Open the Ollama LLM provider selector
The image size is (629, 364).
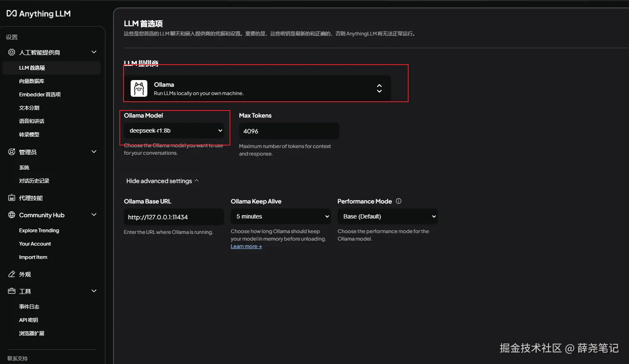pos(258,88)
